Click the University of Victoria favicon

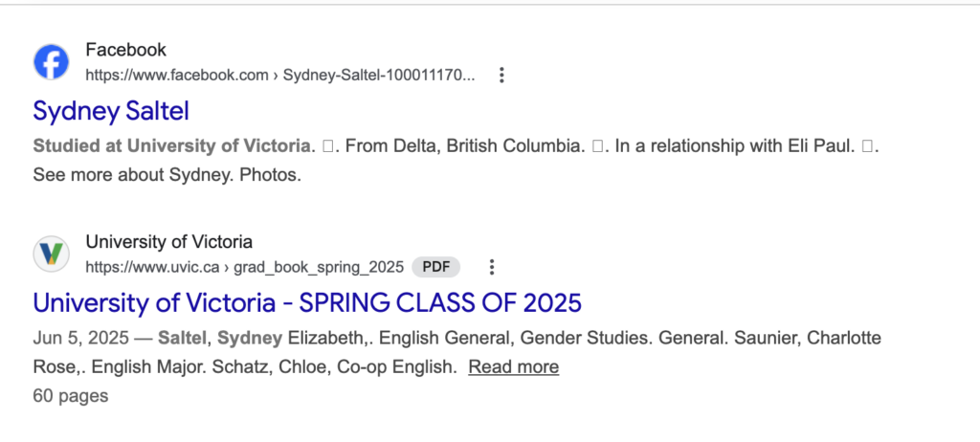point(51,254)
